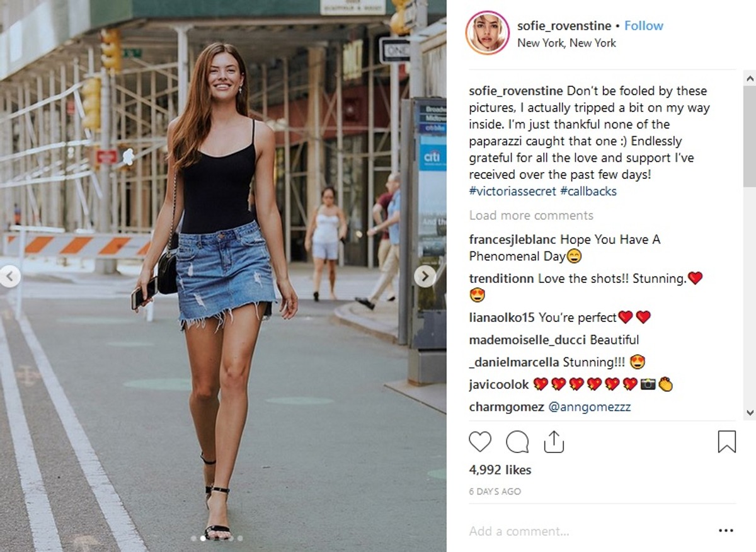Open #victoriassecret hashtag
This screenshot has height=552, width=756.
point(512,191)
